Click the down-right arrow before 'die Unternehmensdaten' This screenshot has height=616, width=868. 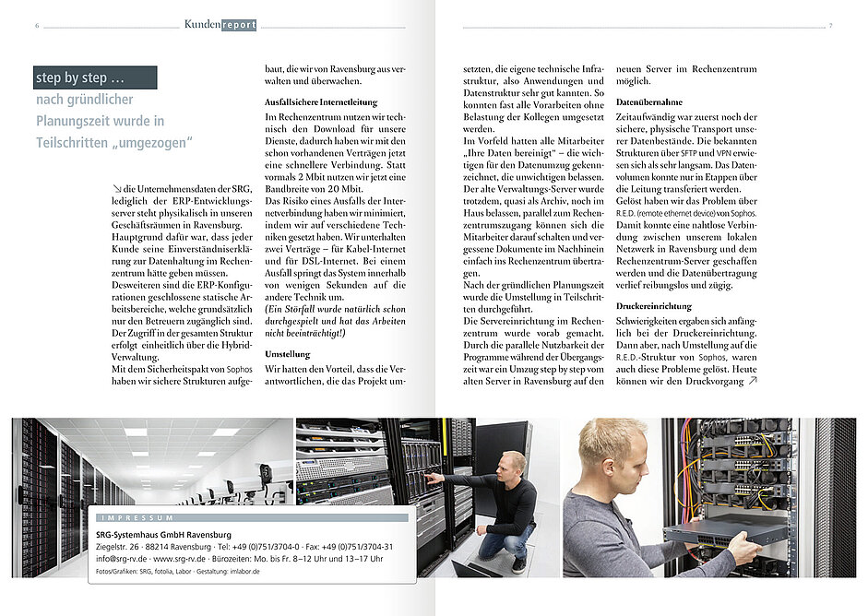coord(116,189)
